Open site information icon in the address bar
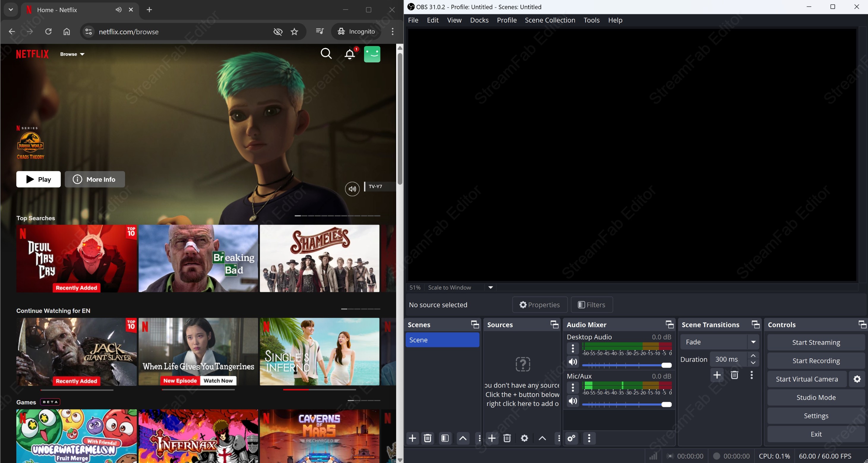Image resolution: width=868 pixels, height=463 pixels. pos(88,32)
